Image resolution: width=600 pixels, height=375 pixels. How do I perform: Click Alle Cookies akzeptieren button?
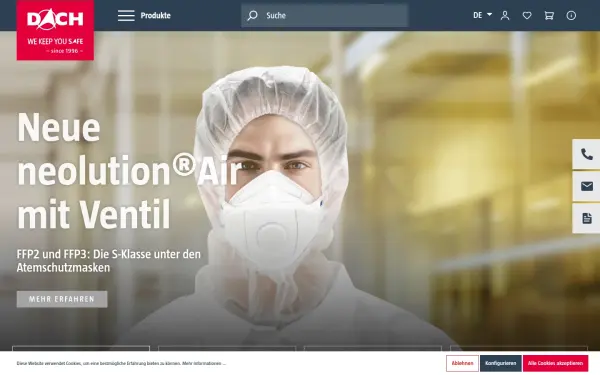pos(555,363)
